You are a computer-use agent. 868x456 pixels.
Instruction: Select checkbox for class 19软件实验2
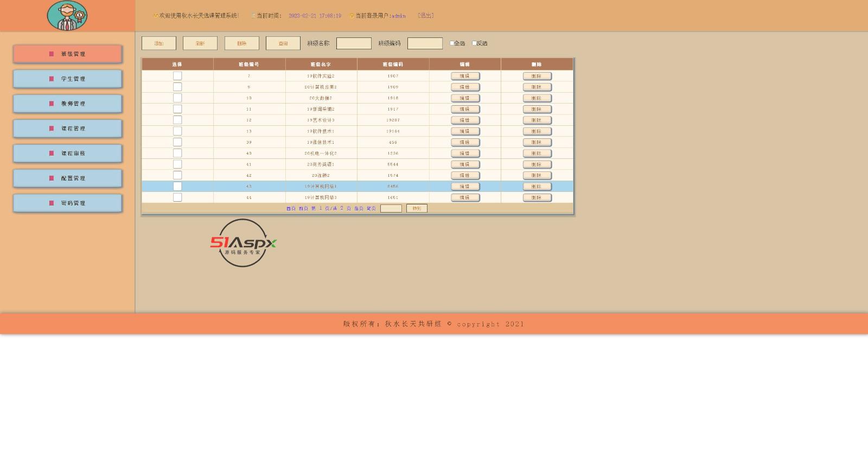point(177,76)
